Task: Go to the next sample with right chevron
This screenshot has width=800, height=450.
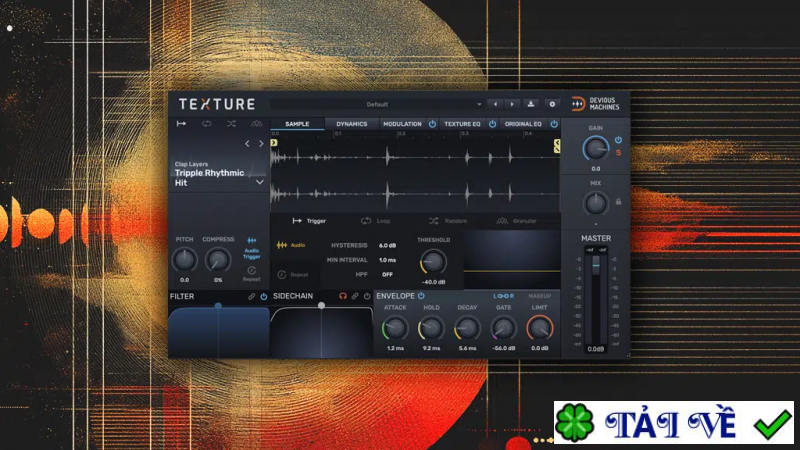Action: click(x=261, y=144)
